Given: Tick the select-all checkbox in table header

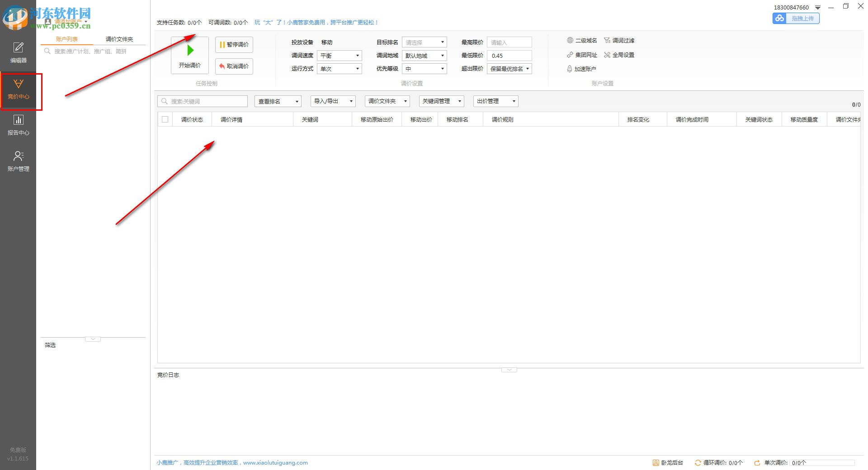Looking at the screenshot, I should [x=165, y=119].
